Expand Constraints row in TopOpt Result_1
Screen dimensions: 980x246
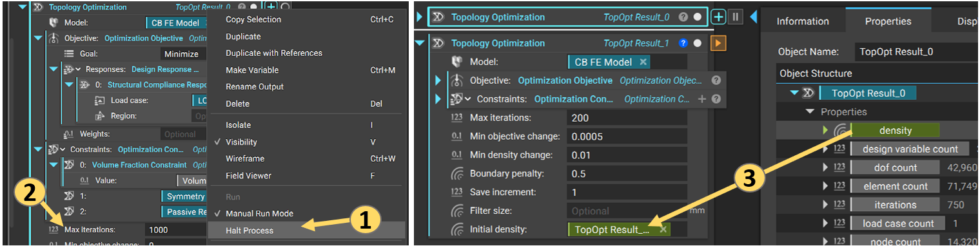point(438,99)
